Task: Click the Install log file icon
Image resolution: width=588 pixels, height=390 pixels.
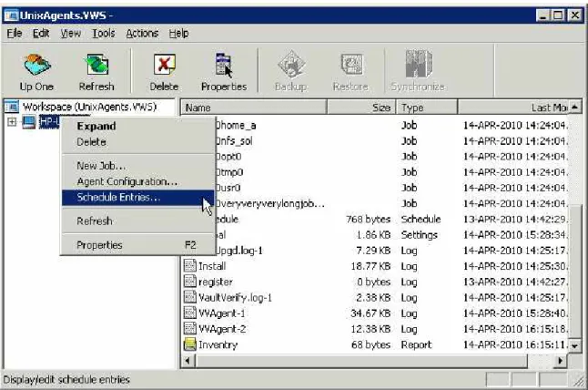Action: 189,266
